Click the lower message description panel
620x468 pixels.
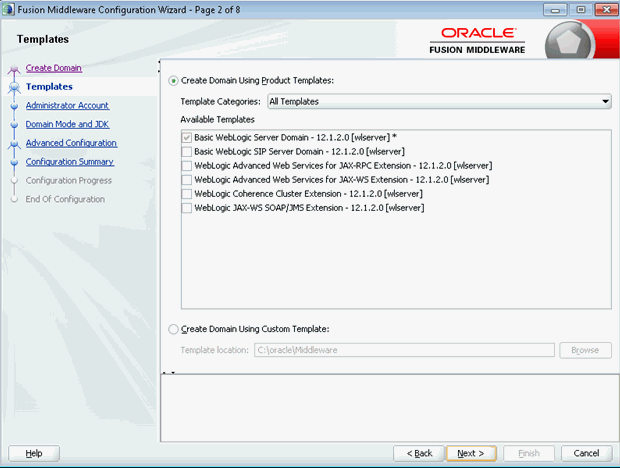(x=389, y=408)
